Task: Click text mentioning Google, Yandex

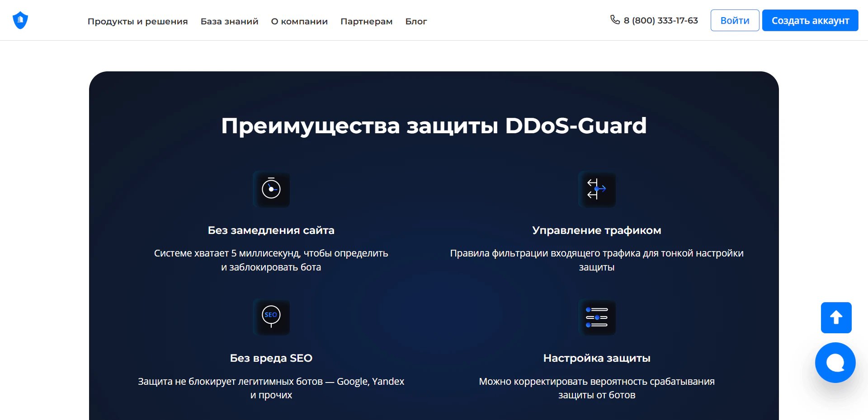Action: (271, 388)
